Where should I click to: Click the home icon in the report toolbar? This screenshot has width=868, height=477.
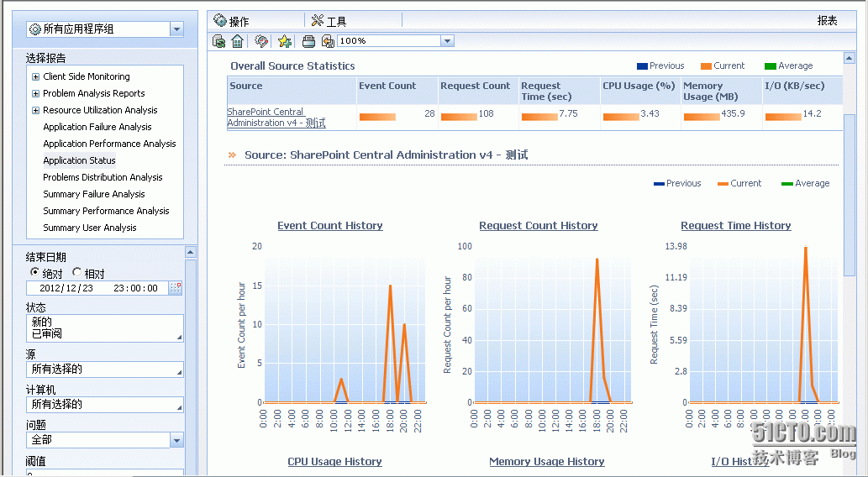pos(238,41)
